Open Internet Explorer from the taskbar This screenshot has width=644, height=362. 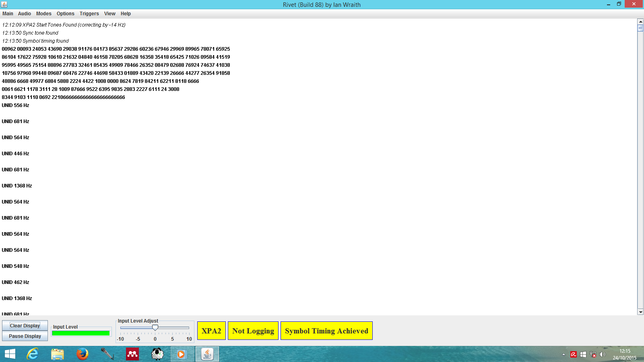(32, 354)
